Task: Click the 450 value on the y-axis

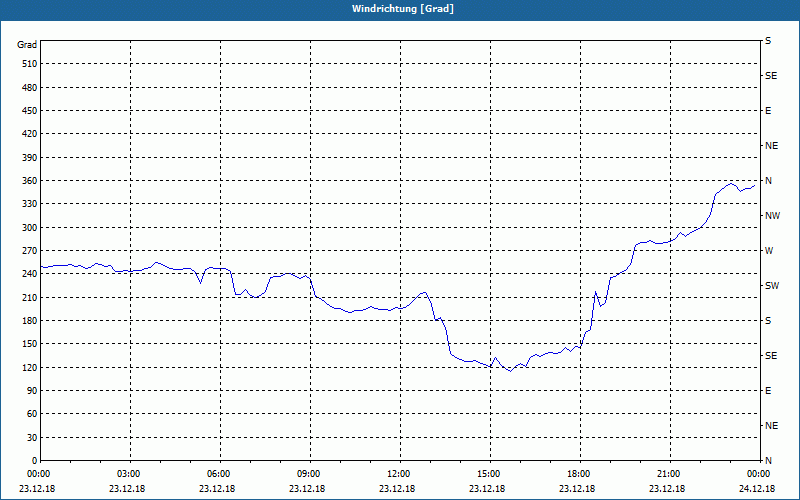Action: [x=29, y=111]
